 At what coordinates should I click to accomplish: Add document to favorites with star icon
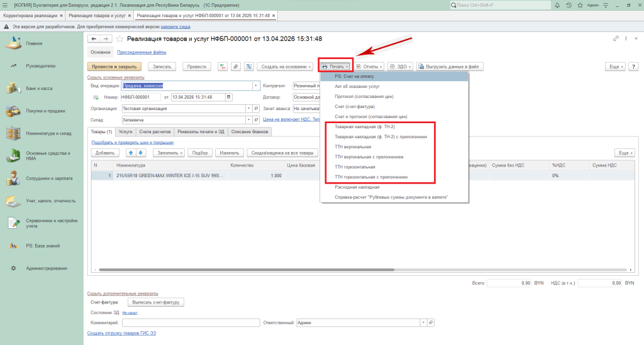tap(119, 39)
